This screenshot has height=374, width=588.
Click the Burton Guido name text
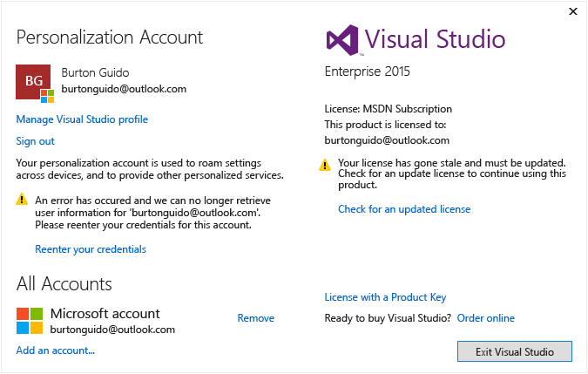95,72
